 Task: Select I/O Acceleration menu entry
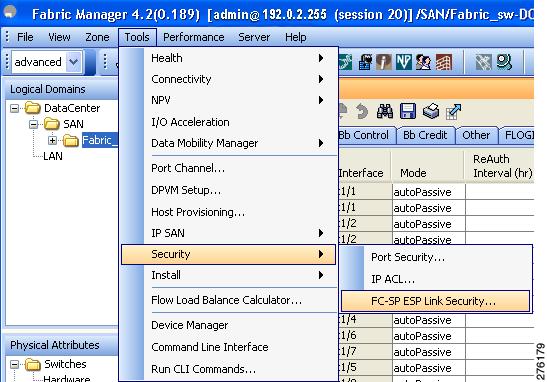(228, 122)
